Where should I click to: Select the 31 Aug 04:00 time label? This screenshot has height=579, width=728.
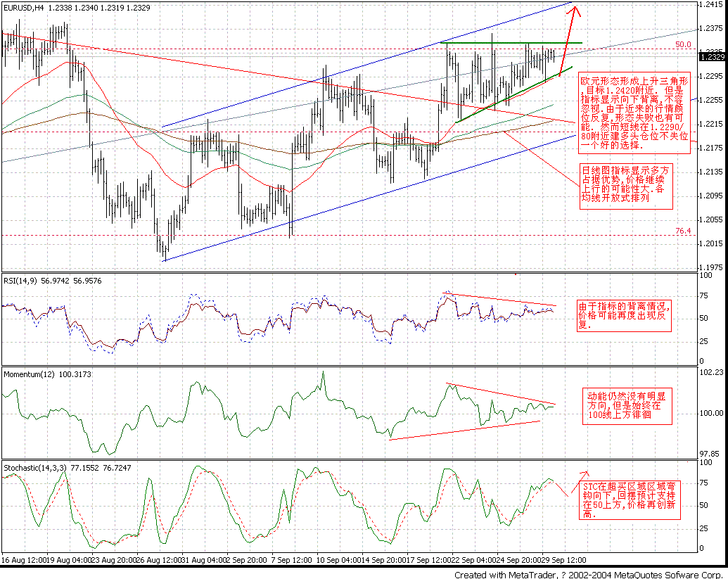point(204,560)
